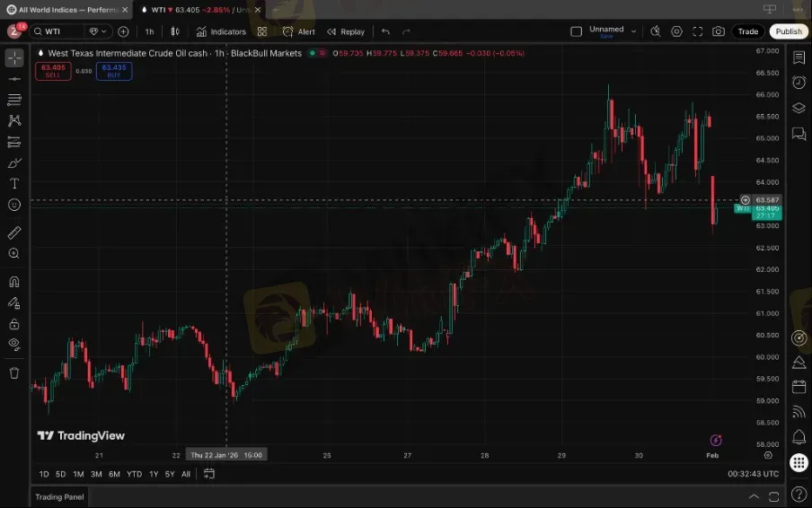The height and width of the screenshot is (508, 812).
Task: Select the YTD date range
Action: [134, 474]
